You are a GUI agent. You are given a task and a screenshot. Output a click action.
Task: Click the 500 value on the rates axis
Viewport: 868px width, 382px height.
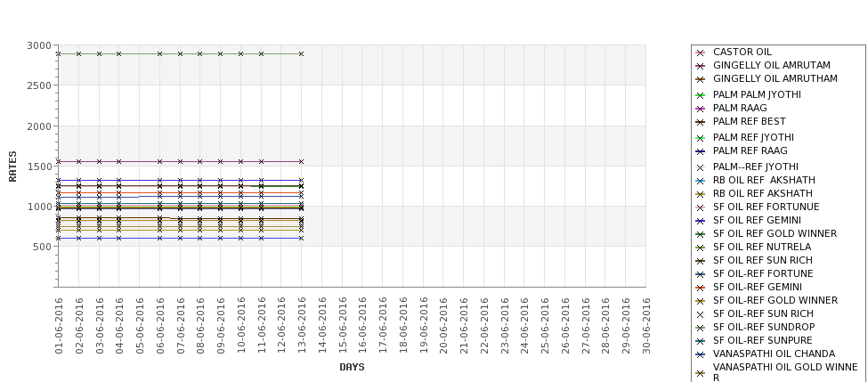click(42, 247)
